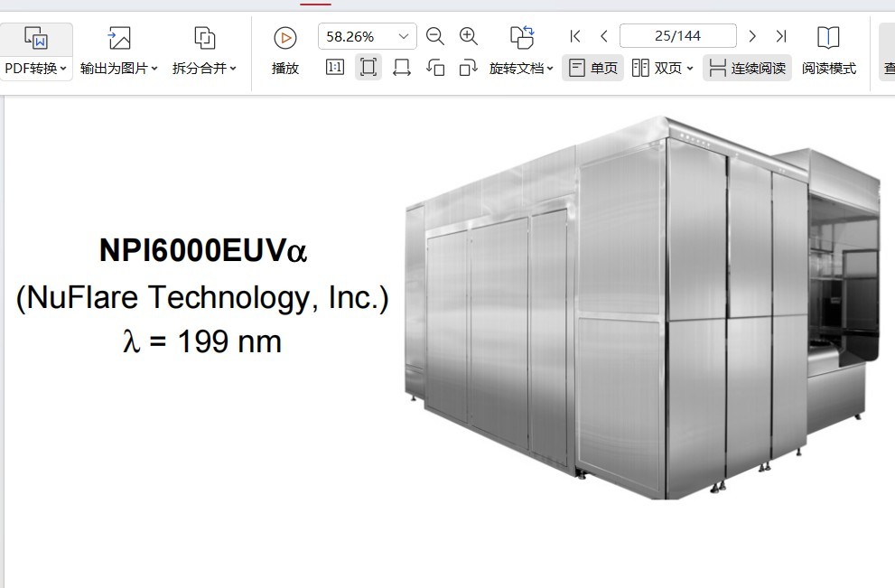Screen dimensions: 895x588
Task: Click the 拆分合并 icon
Action: [x=204, y=39]
